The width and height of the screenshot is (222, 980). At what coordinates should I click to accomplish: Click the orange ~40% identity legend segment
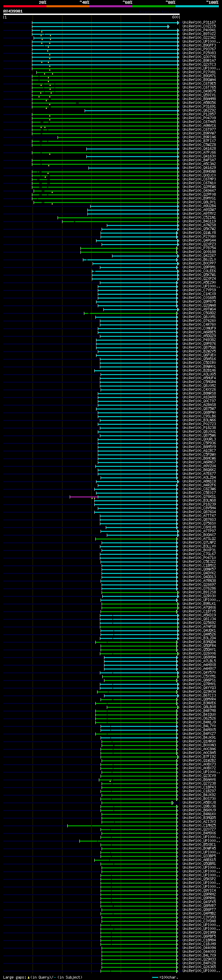pos(68,6)
